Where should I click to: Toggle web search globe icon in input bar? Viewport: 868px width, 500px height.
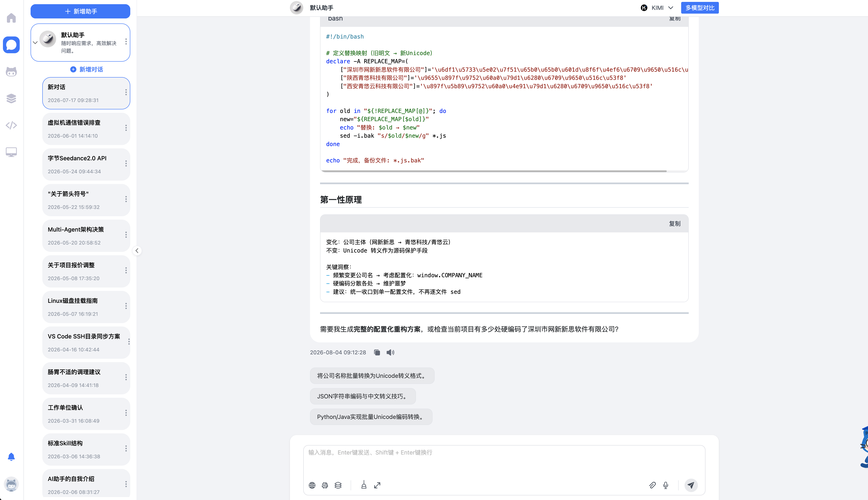[312, 485]
